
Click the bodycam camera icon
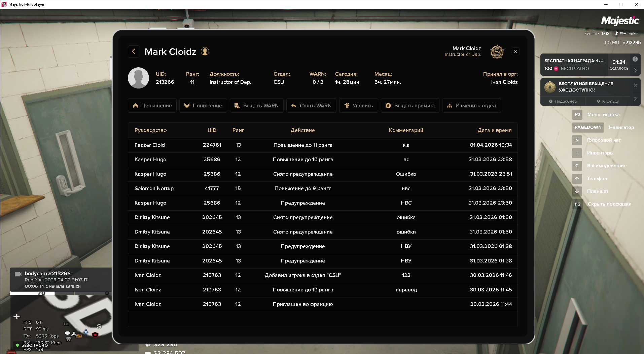pyautogui.click(x=18, y=274)
